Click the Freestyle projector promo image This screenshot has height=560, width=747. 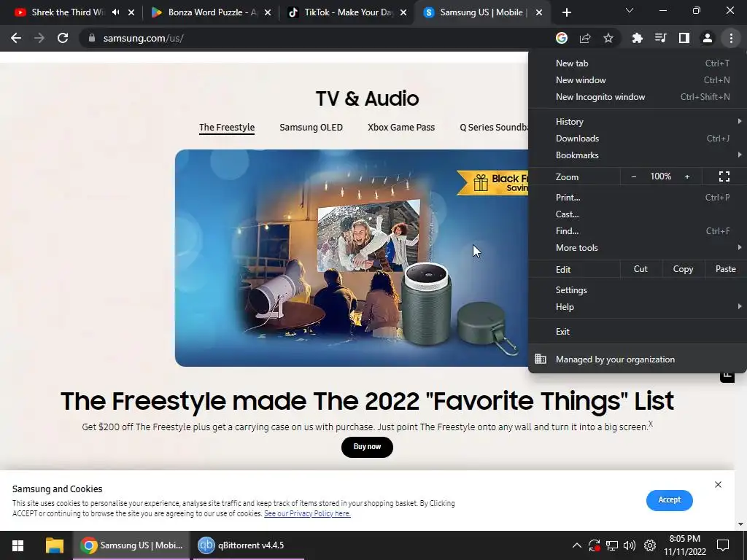[352, 258]
